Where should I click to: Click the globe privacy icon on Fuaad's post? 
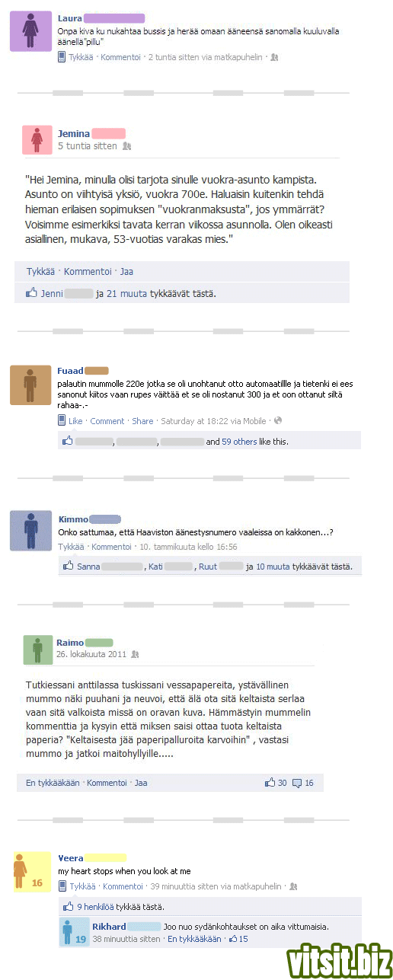click(277, 420)
